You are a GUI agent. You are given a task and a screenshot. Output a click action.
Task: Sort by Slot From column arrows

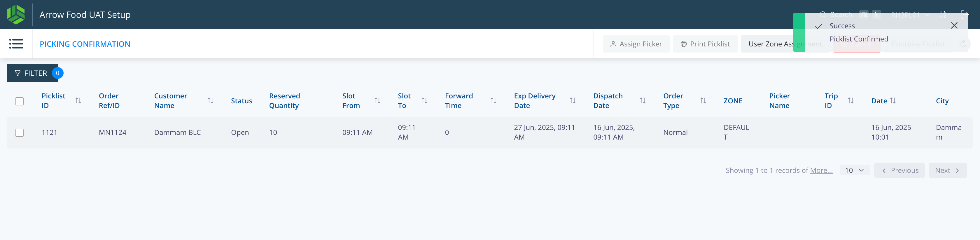[377, 100]
